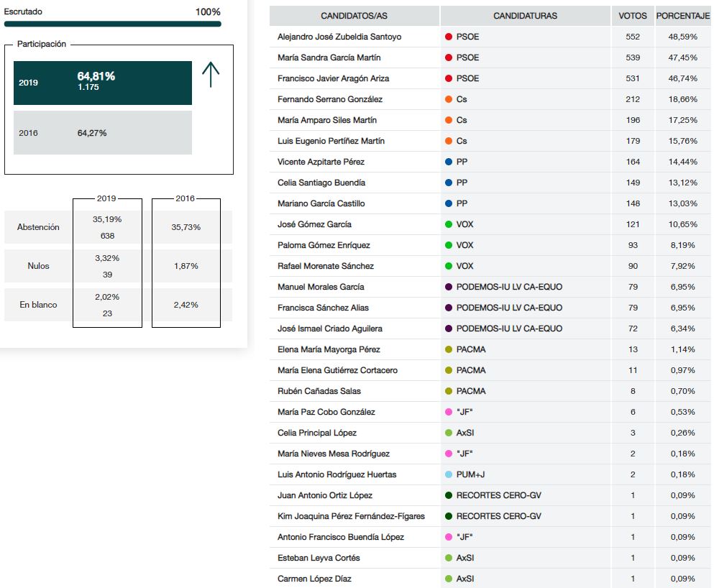The height and width of the screenshot is (588, 714).
Task: Click the Abstención row label
Action: [x=38, y=227]
